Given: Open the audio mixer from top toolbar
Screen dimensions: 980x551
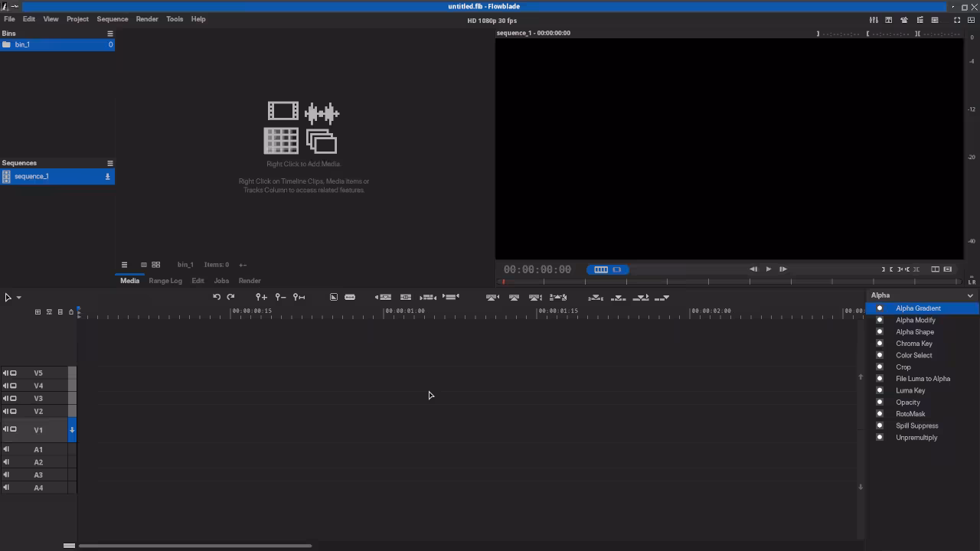Looking at the screenshot, I should point(874,20).
